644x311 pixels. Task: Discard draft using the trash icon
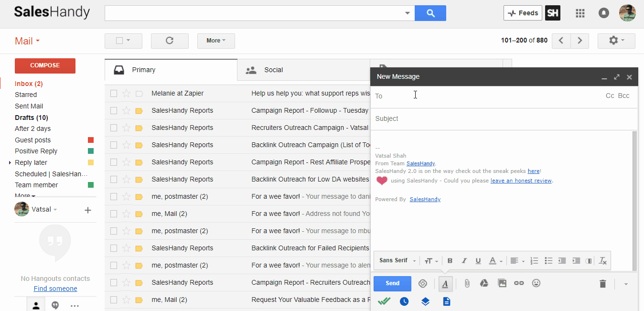pyautogui.click(x=603, y=284)
